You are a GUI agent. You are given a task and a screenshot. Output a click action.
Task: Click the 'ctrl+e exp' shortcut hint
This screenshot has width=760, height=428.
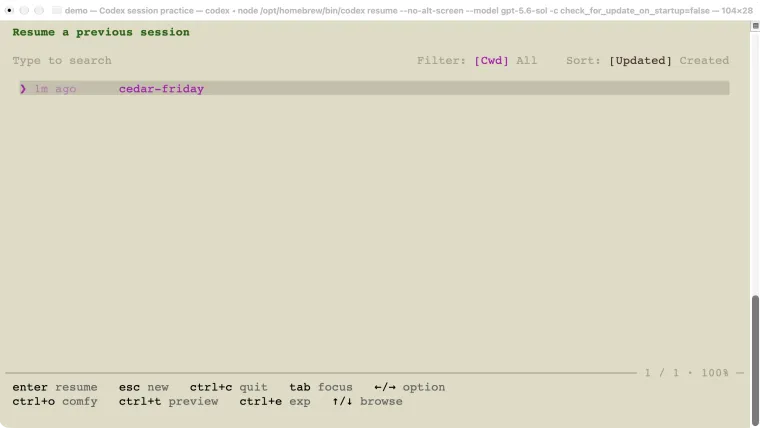tap(275, 401)
